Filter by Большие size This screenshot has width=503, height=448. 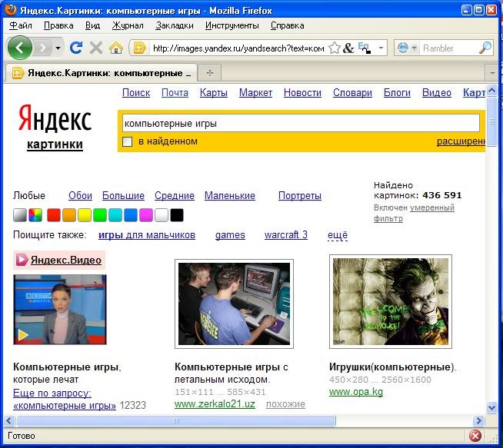tap(123, 195)
